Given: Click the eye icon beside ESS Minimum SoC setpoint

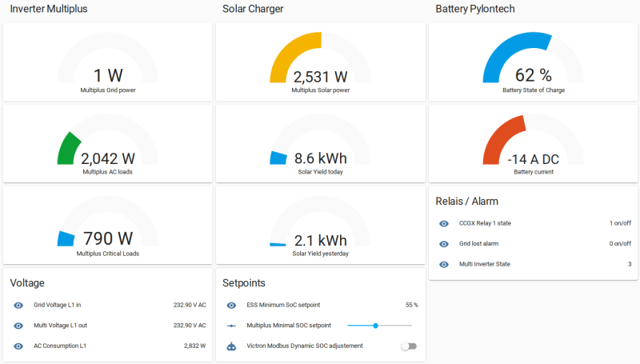Looking at the screenshot, I should click(x=231, y=305).
